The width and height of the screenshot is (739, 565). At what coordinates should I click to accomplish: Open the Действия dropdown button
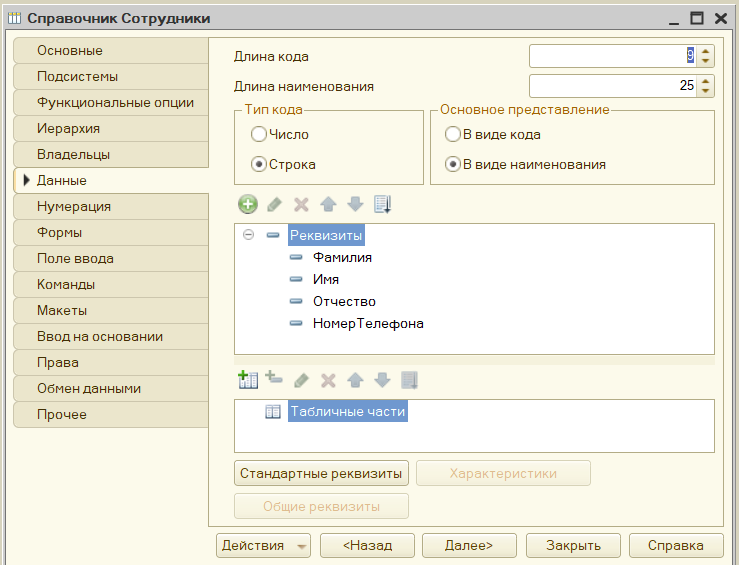263,546
